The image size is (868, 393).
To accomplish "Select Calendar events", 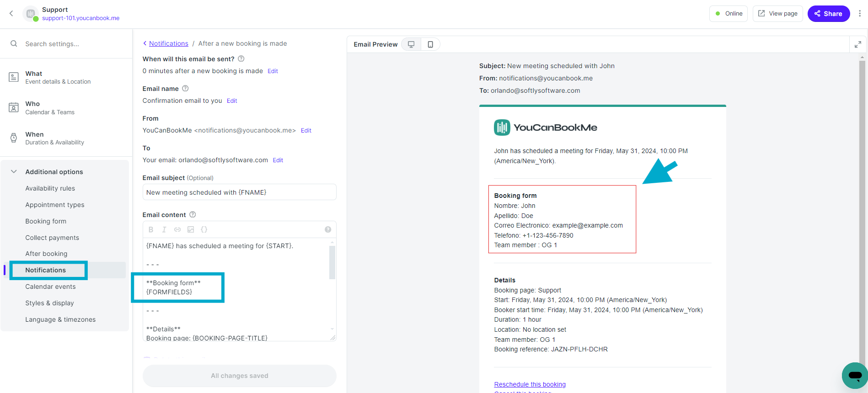I will 51,287.
